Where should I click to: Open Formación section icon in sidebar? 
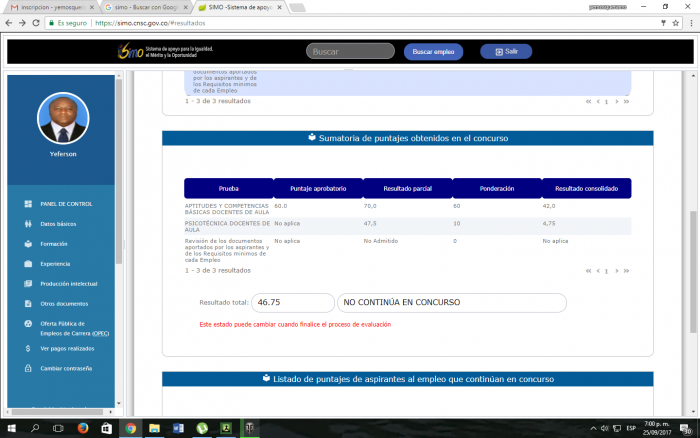coord(26,244)
